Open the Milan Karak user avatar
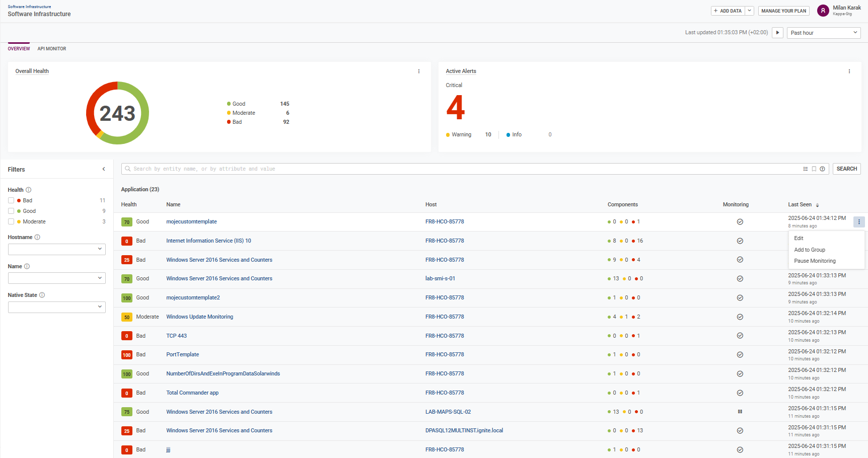This screenshot has height=458, width=868. (823, 11)
